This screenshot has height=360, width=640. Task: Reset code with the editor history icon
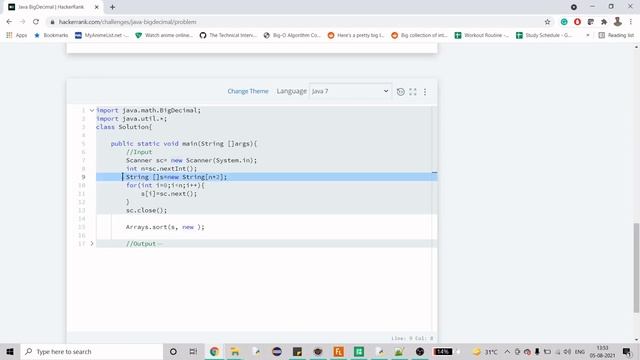pos(400,92)
